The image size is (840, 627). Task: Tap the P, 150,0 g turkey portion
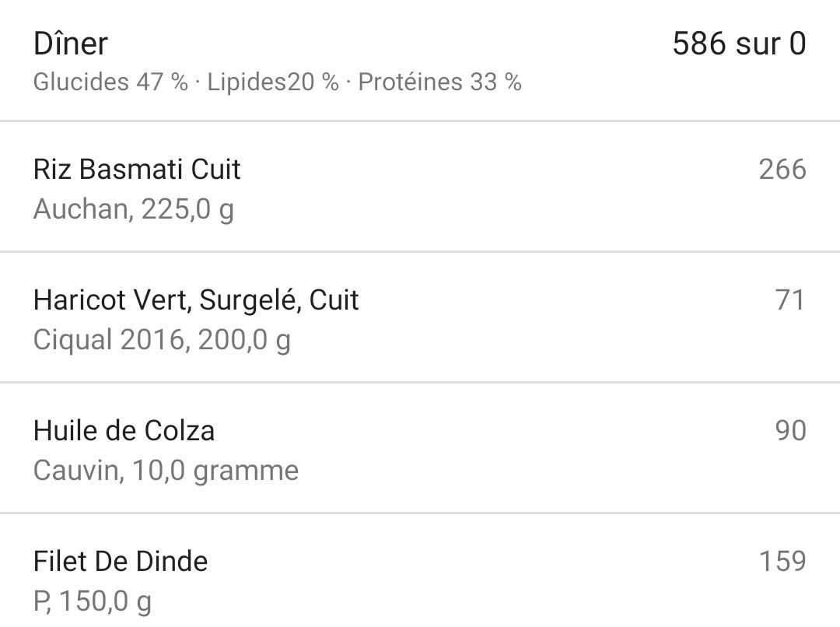pos(93,601)
